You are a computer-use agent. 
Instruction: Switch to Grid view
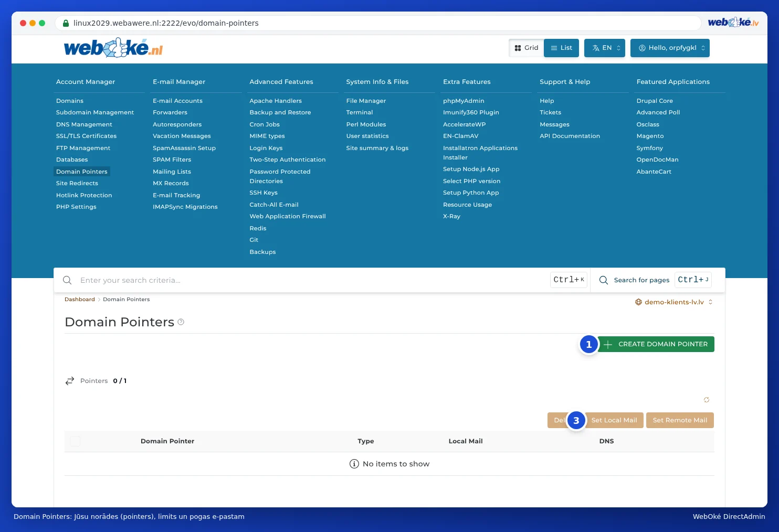[527, 48]
